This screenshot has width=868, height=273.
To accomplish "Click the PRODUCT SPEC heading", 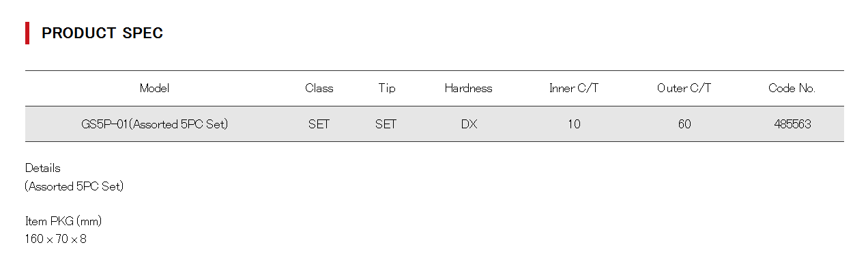I will point(102,33).
